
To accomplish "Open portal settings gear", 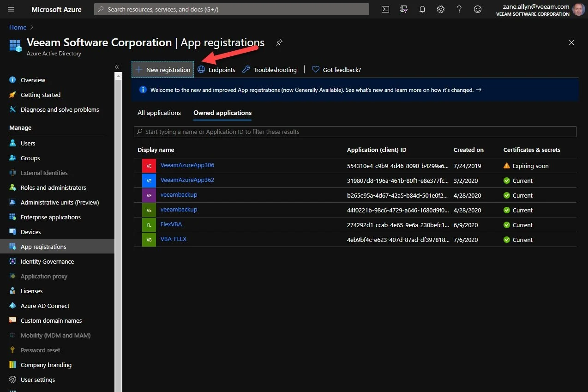I will pyautogui.click(x=441, y=9).
